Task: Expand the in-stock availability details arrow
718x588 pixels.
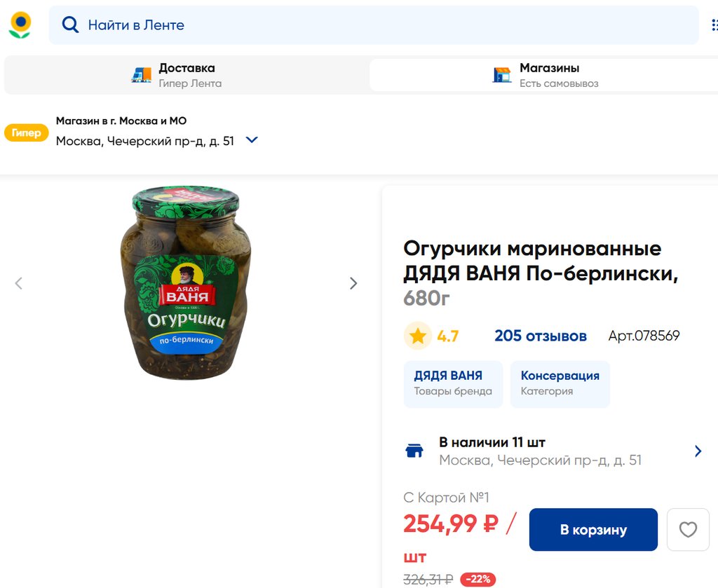Action: tap(698, 451)
